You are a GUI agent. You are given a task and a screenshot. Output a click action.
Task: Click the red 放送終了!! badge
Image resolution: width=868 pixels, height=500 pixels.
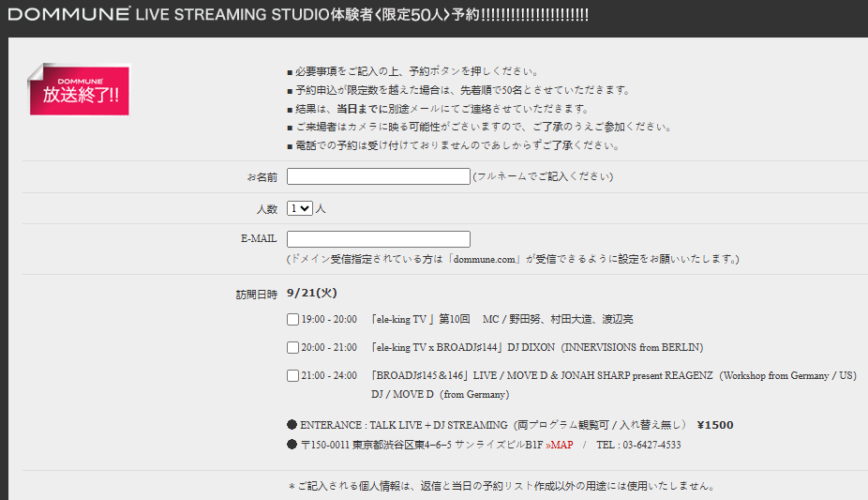point(80,91)
